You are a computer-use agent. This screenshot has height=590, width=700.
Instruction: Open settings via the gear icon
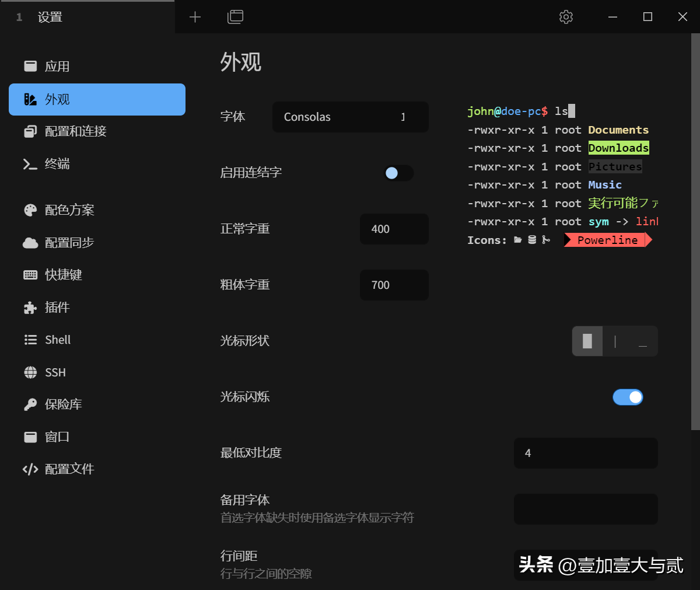coord(566,17)
